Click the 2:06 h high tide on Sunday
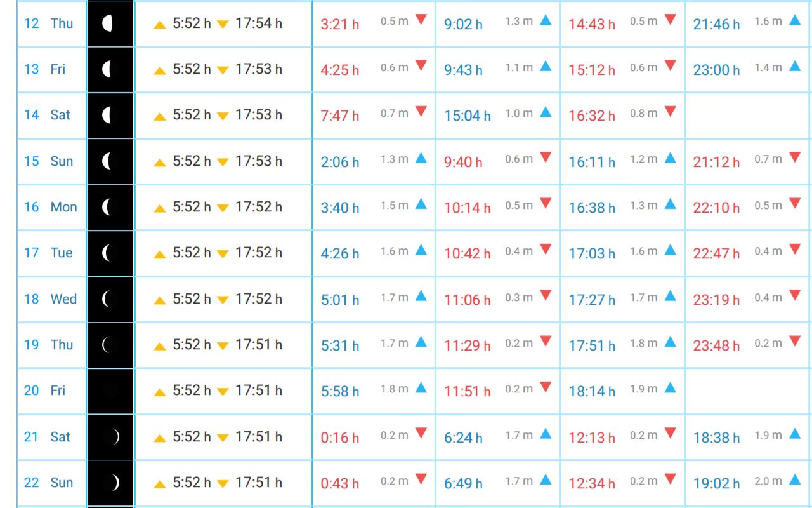The height and width of the screenshot is (508, 812). coord(340,162)
